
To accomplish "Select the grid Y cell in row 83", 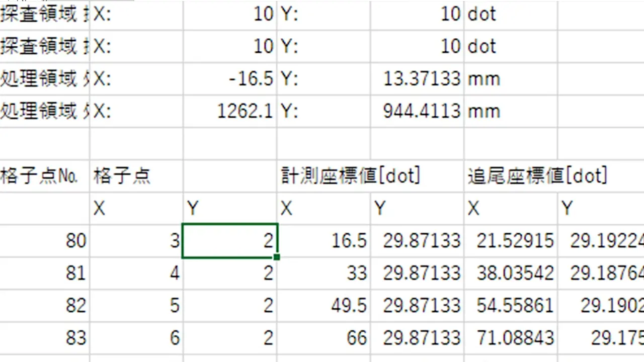I will 230,337.
